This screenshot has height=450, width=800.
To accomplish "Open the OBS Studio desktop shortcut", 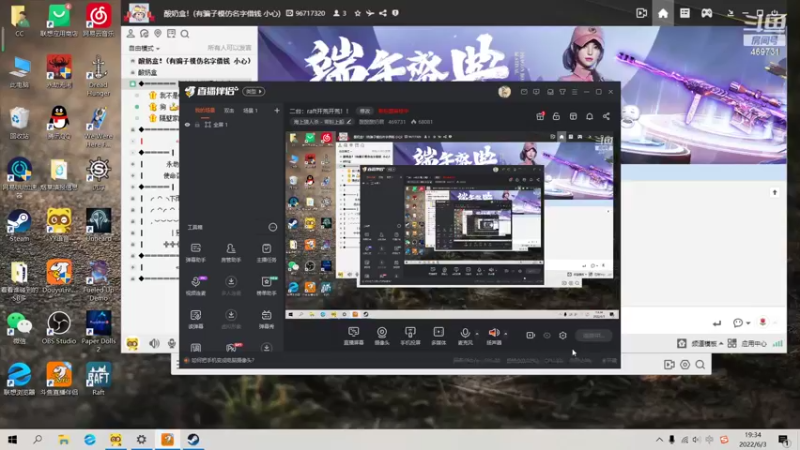I will pos(59,328).
